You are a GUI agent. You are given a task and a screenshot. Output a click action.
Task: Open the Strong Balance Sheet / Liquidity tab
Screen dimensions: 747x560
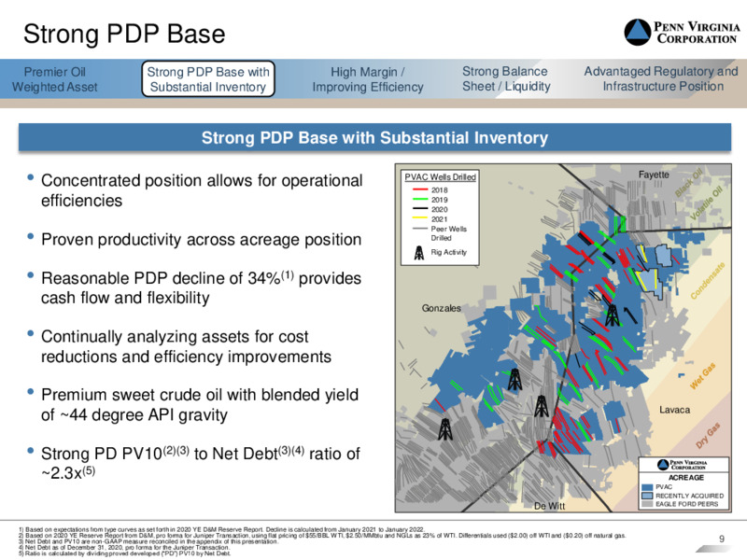[506, 79]
